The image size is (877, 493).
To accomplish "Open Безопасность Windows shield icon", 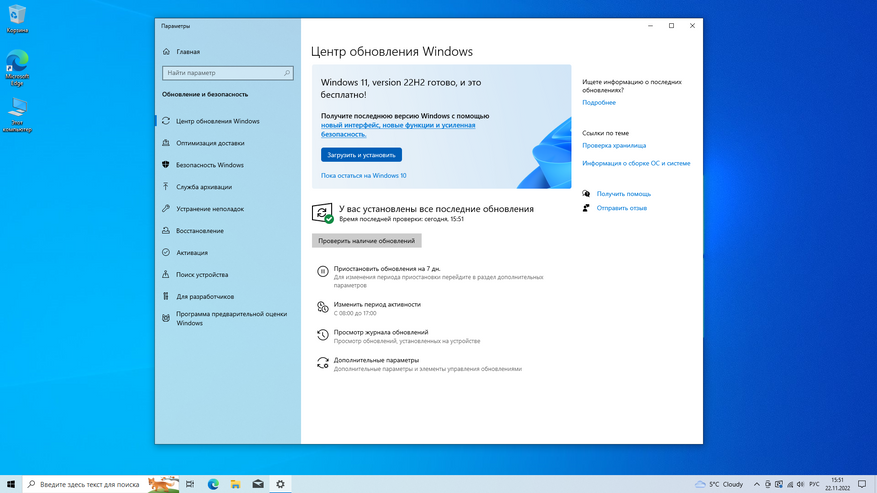I will coord(166,165).
